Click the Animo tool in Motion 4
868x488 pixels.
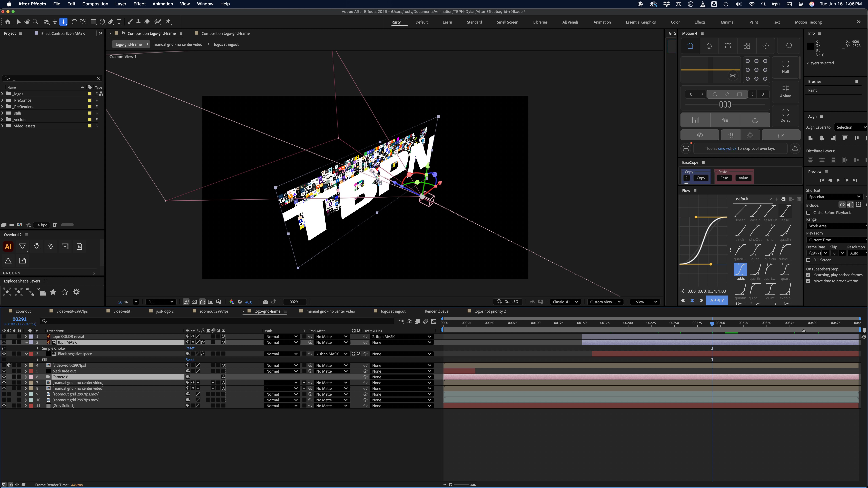[x=785, y=91]
